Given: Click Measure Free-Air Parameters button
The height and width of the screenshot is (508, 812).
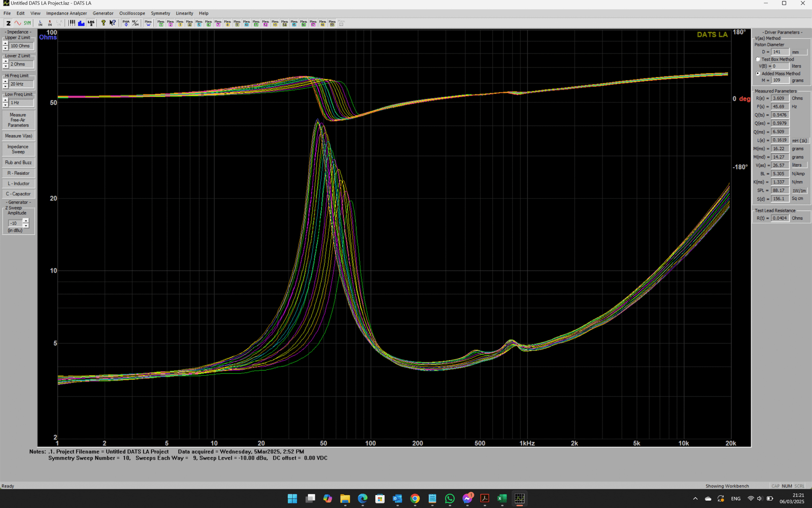Looking at the screenshot, I should pyautogui.click(x=18, y=120).
